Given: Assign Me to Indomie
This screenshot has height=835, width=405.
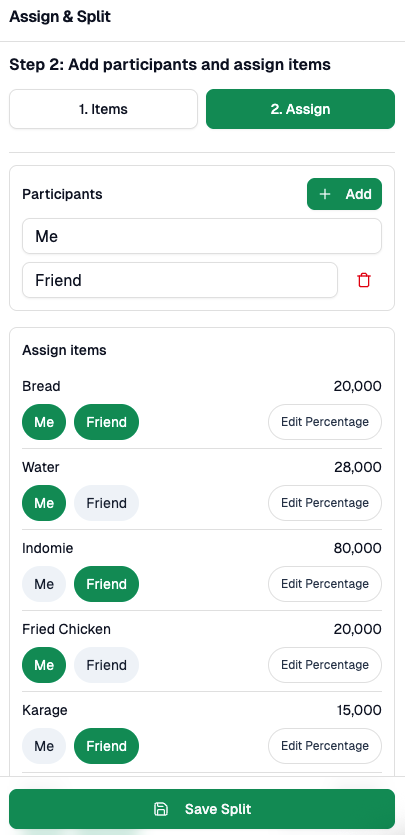Looking at the screenshot, I should [44, 584].
